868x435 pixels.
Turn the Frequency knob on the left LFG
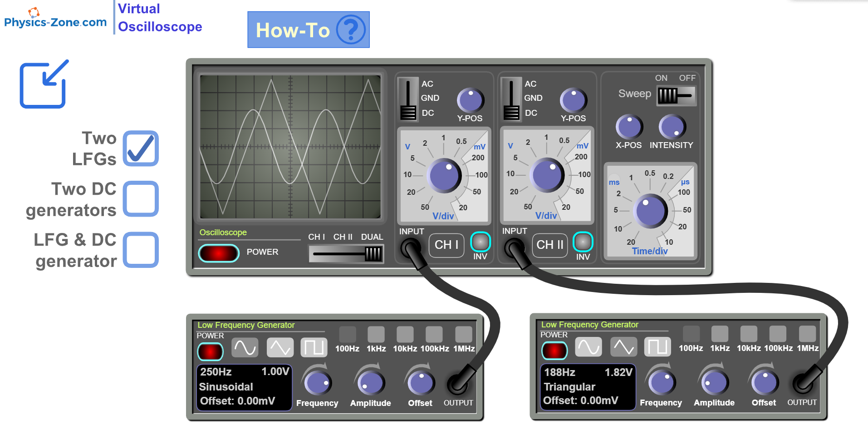click(318, 383)
